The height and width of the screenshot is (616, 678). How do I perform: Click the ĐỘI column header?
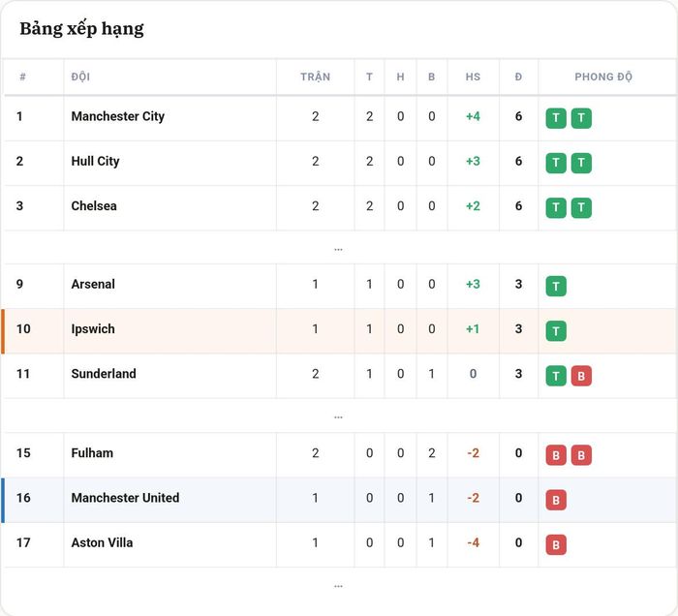pyautogui.click(x=80, y=77)
